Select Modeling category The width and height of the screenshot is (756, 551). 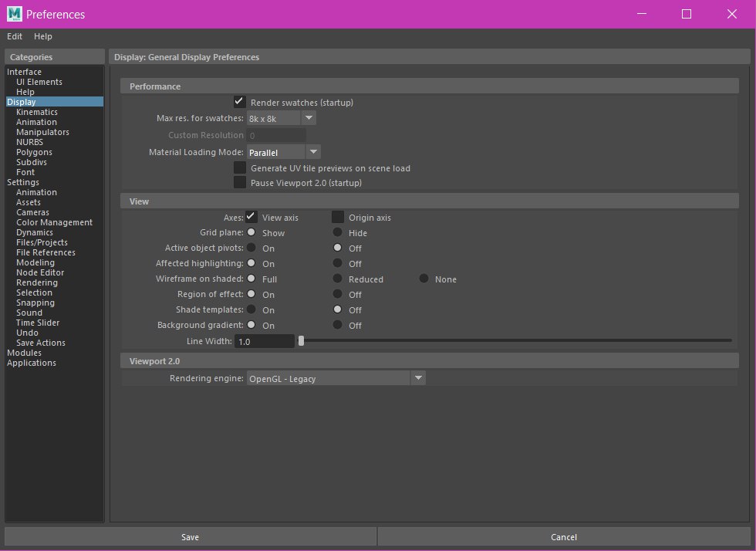(x=35, y=262)
